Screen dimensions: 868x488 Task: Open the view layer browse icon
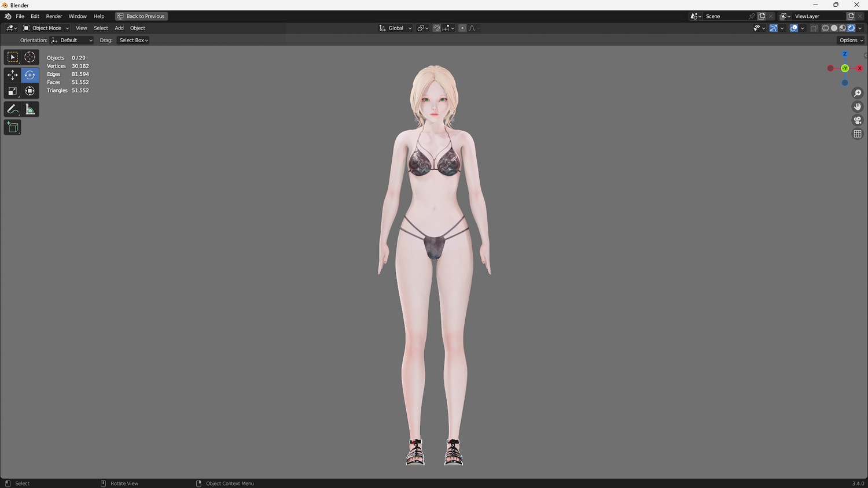pos(785,16)
